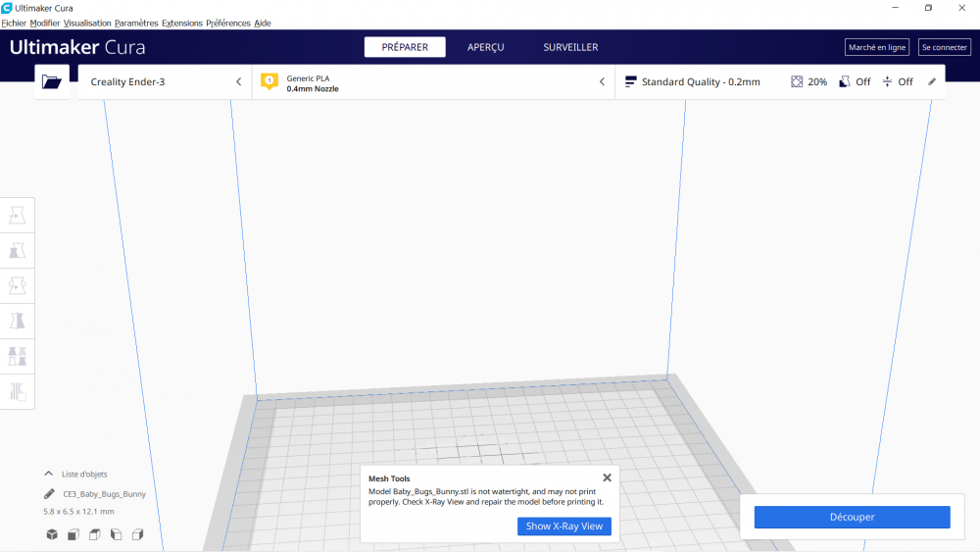Image resolution: width=980 pixels, height=552 pixels.
Task: Select the Move tool in left toolbar
Action: tap(18, 215)
